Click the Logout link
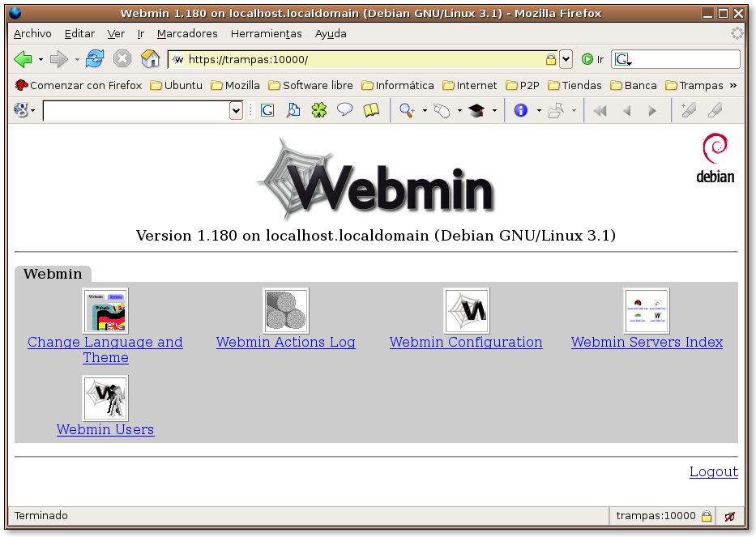The image size is (756, 537). (713, 471)
